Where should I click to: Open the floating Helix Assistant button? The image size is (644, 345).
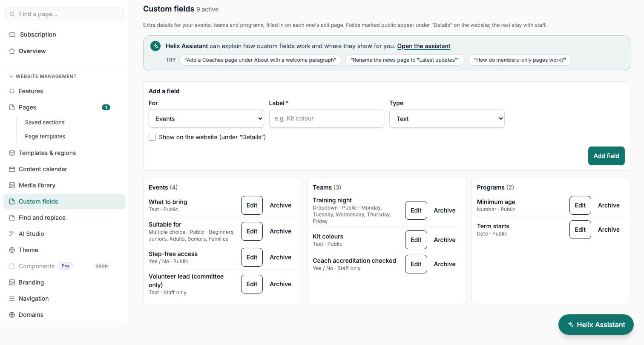[596, 325]
